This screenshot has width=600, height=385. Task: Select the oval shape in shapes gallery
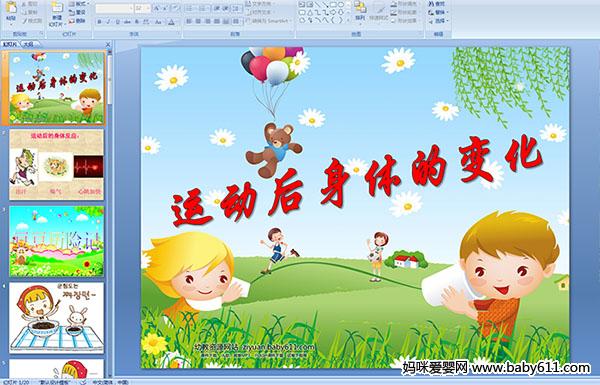(341, 5)
